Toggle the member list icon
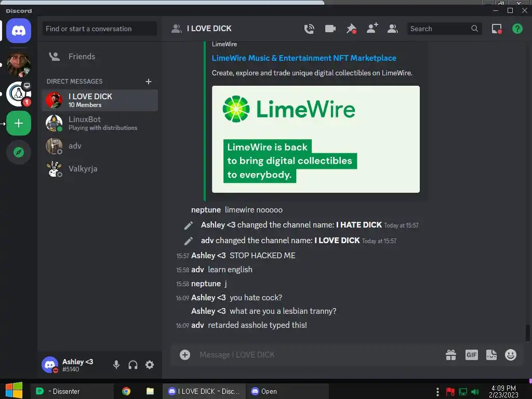532x399 pixels. pos(393,29)
